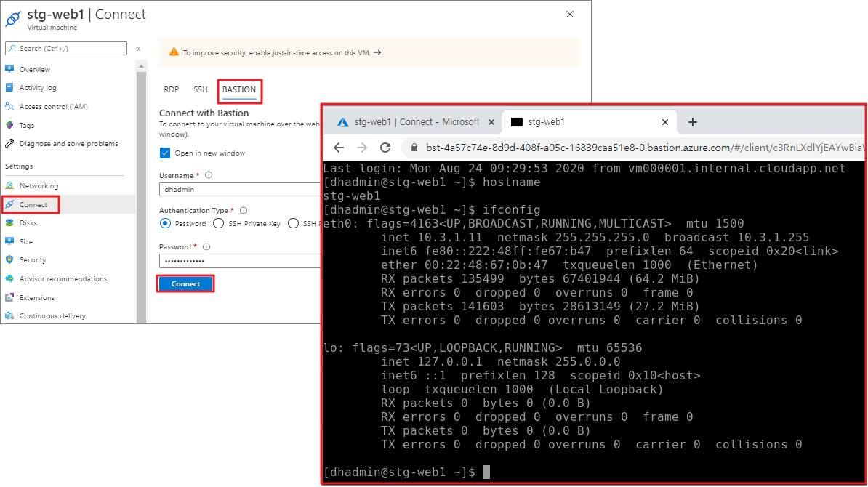Click the sidebar vertical scrollbar thumb

141,196
